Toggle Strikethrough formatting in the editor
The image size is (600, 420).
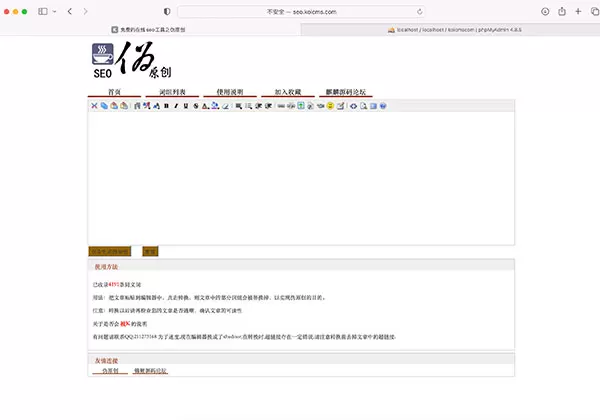(x=196, y=106)
